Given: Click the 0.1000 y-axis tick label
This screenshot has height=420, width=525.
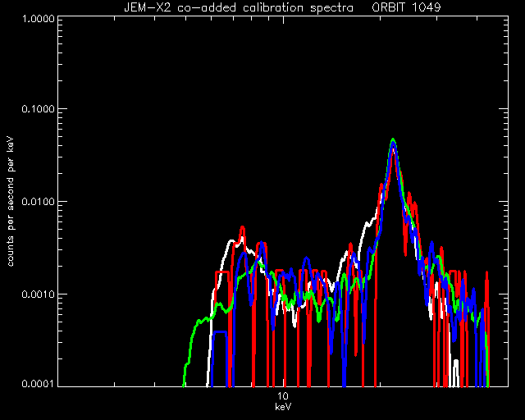Looking at the screenshot, I should point(38,109).
